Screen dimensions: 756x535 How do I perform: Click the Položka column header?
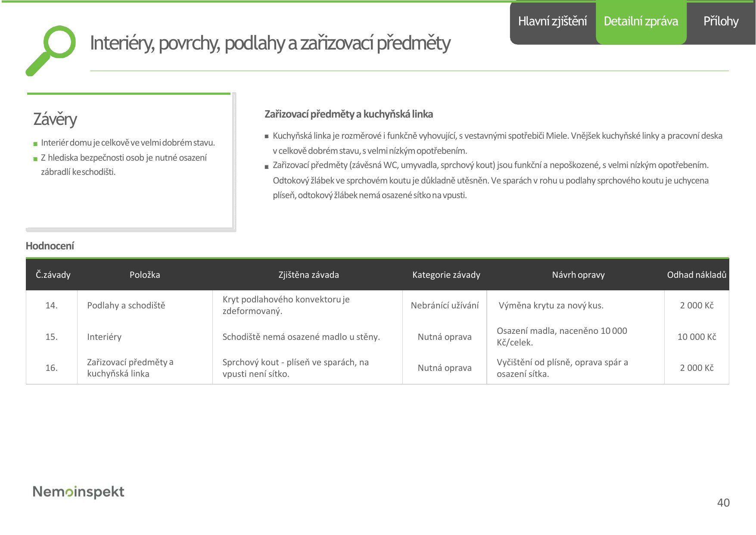coord(145,275)
